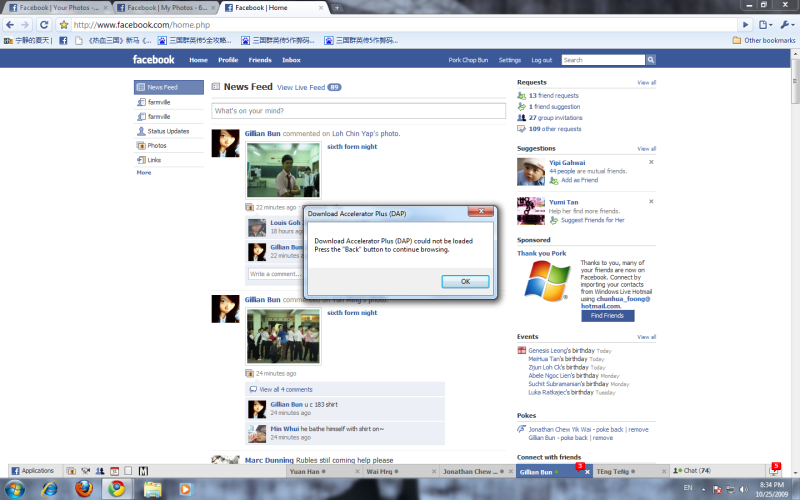This screenshot has width=800, height=500.
Task: Click poke back for Jonathan Chew Yik Wai
Action: (x=609, y=430)
